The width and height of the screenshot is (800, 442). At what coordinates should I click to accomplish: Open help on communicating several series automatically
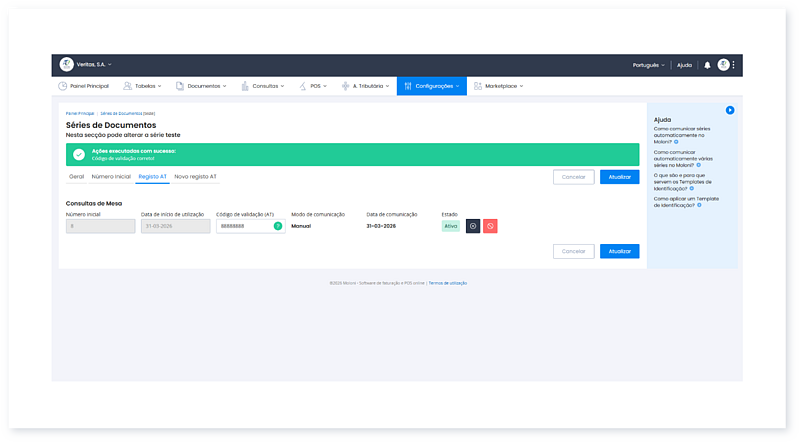[683, 159]
